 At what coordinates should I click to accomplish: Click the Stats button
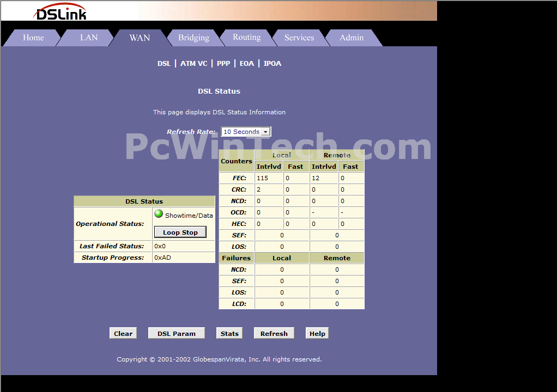(229, 333)
